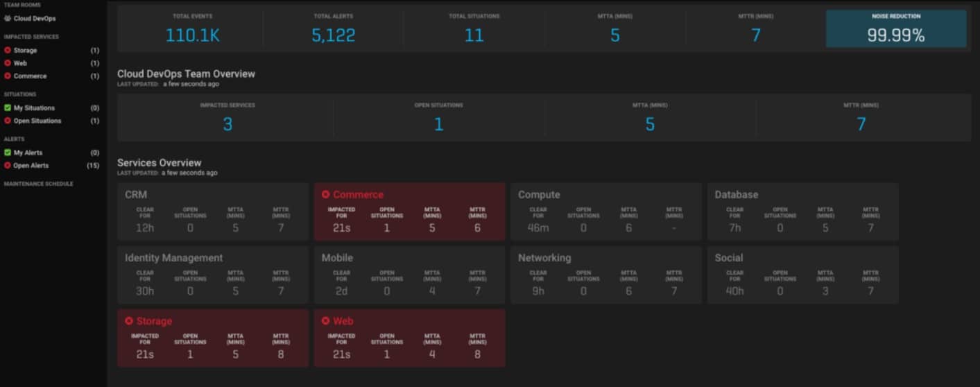Open the Identity Management service card title
Screen dimensions: 980x387
click(174, 258)
